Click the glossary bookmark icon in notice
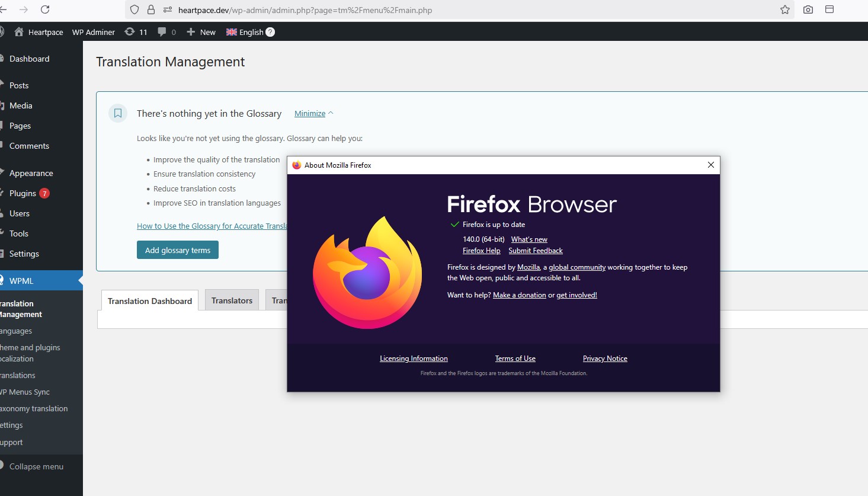Image resolution: width=868 pixels, height=496 pixels. point(118,113)
